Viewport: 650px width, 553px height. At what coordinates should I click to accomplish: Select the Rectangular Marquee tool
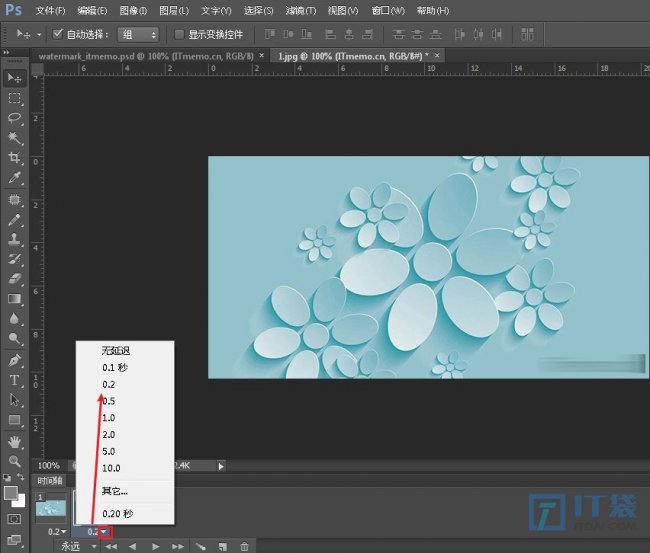[x=14, y=98]
